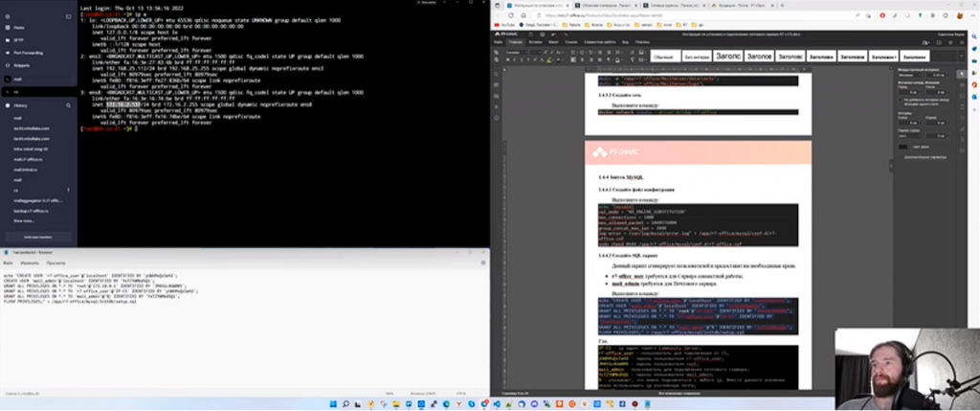Click the red Opera extension icon in browser toolbar

881,15
